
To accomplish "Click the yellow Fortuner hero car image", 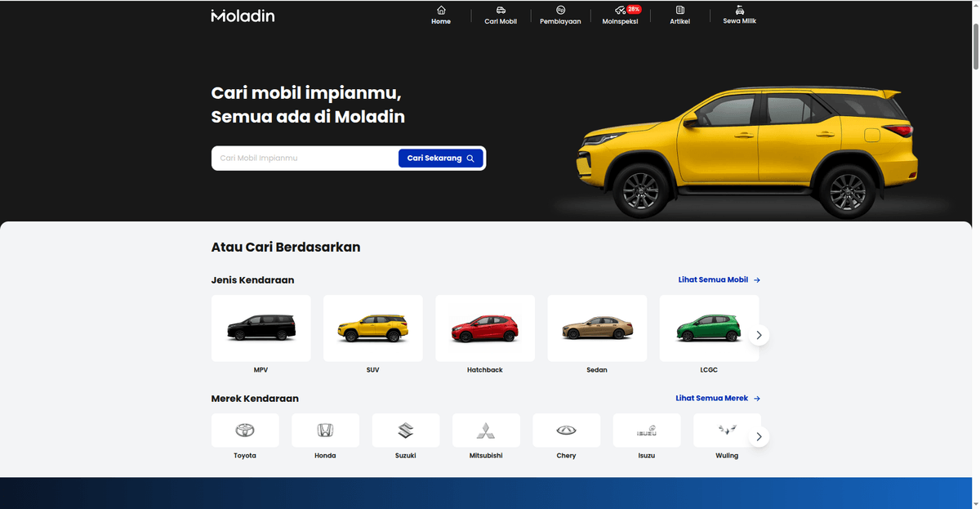I will coord(747,152).
